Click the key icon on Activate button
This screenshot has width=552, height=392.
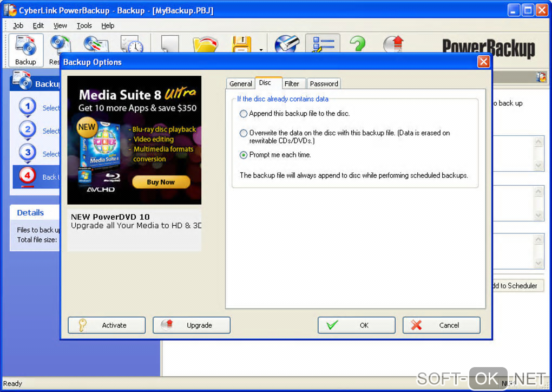[x=82, y=325]
